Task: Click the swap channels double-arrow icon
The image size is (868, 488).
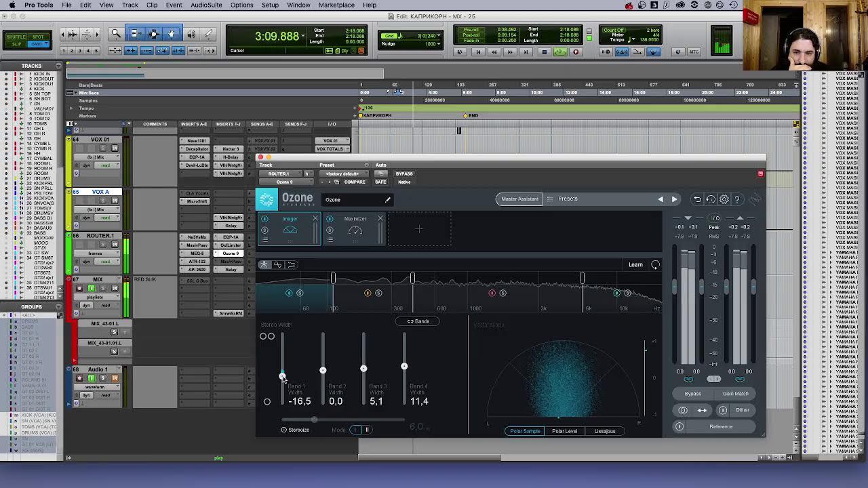Action: pyautogui.click(x=702, y=410)
